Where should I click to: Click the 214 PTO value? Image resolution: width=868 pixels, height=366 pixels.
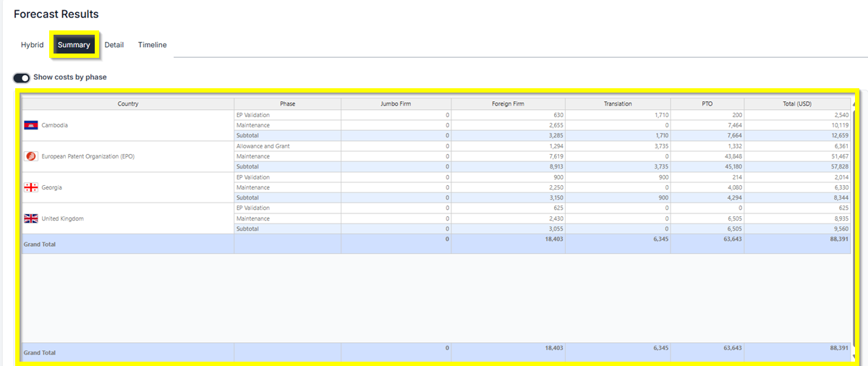pos(737,177)
